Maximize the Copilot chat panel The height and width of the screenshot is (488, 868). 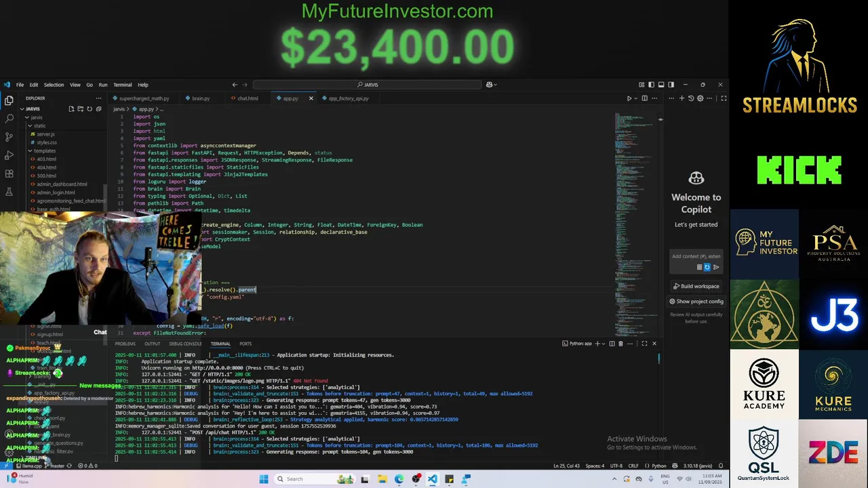click(724, 98)
